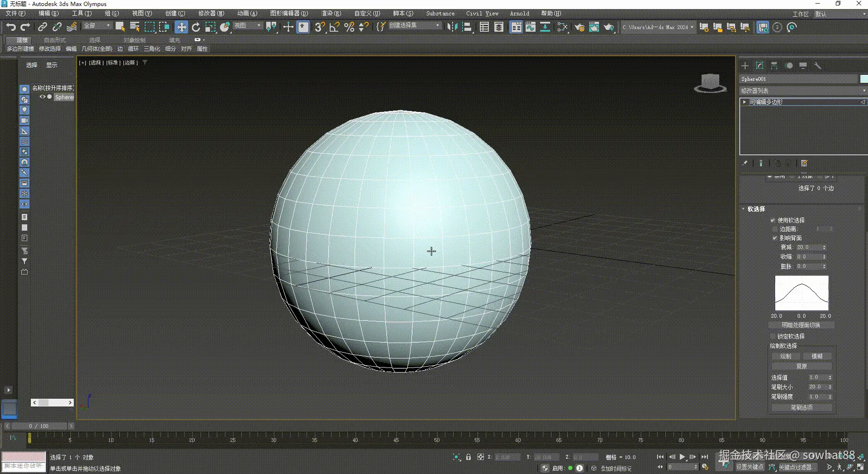This screenshot has height=474, width=868.
Task: Activate the rectangular selection region tool
Action: (150, 27)
